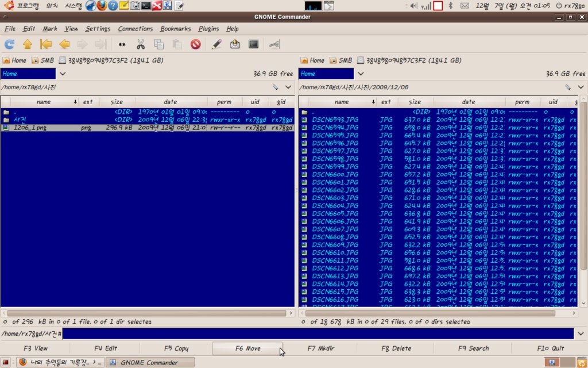
Task: Open right pane directory history dropdown
Action: (581, 87)
